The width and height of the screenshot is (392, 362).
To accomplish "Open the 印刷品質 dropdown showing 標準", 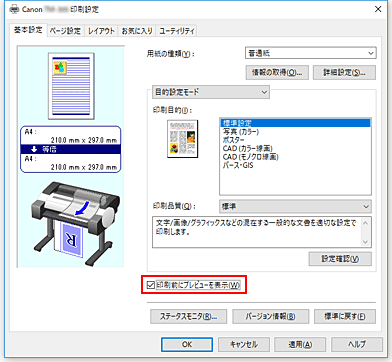I will coord(295,206).
